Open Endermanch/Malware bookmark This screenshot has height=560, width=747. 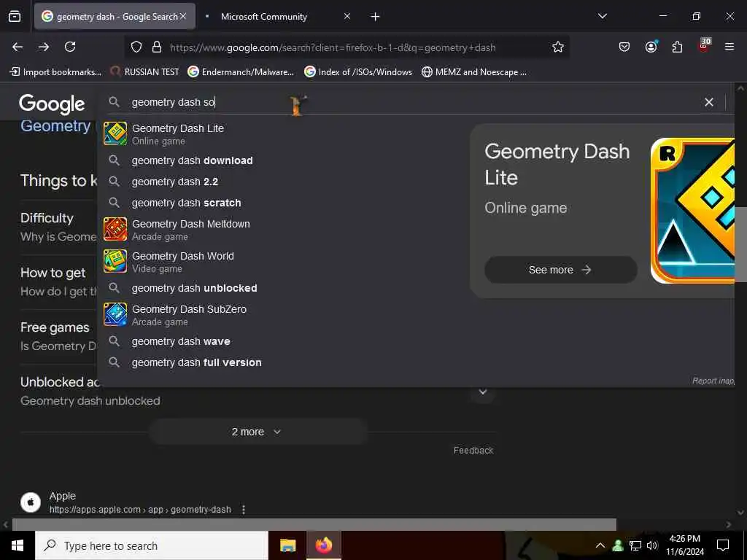(x=241, y=72)
